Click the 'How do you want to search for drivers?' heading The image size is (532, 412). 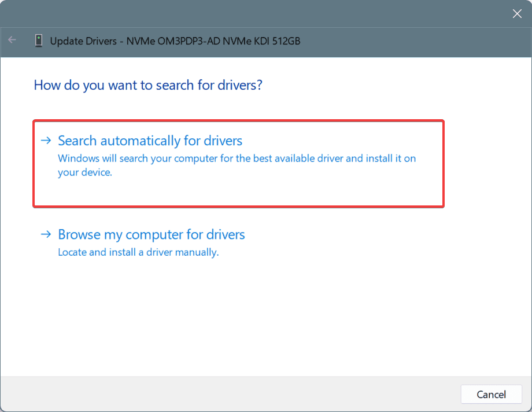(148, 85)
